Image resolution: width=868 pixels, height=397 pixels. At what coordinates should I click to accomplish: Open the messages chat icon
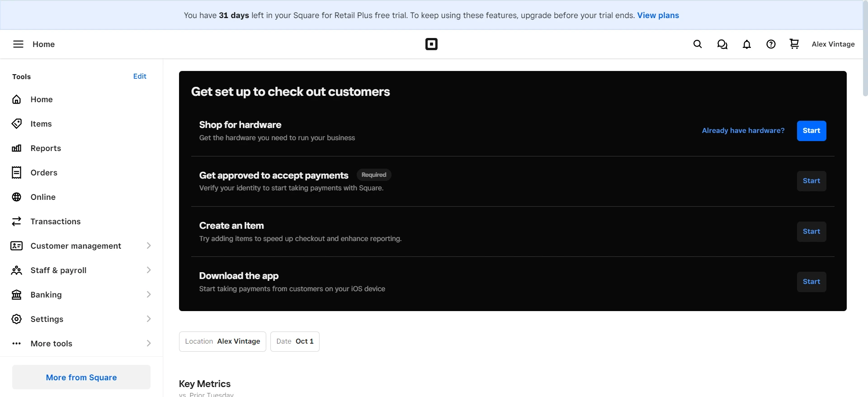click(722, 44)
